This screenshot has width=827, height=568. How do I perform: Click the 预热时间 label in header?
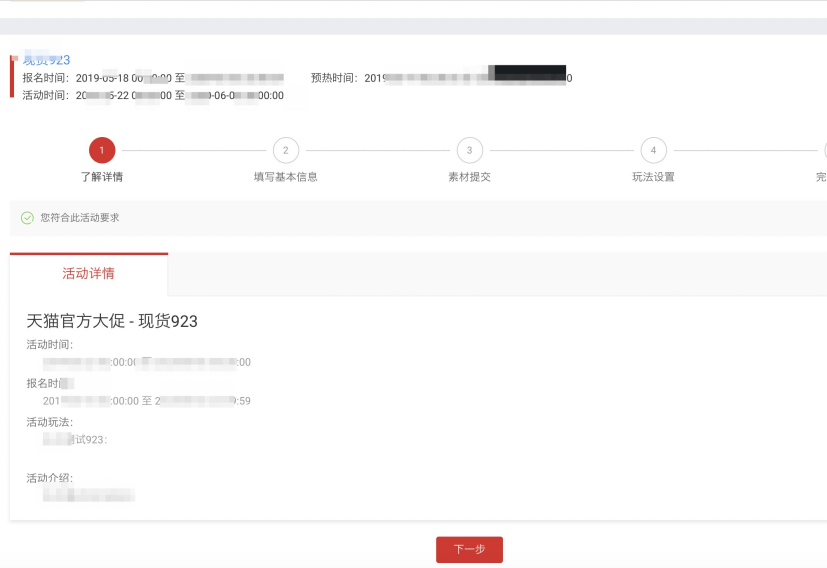click(334, 78)
